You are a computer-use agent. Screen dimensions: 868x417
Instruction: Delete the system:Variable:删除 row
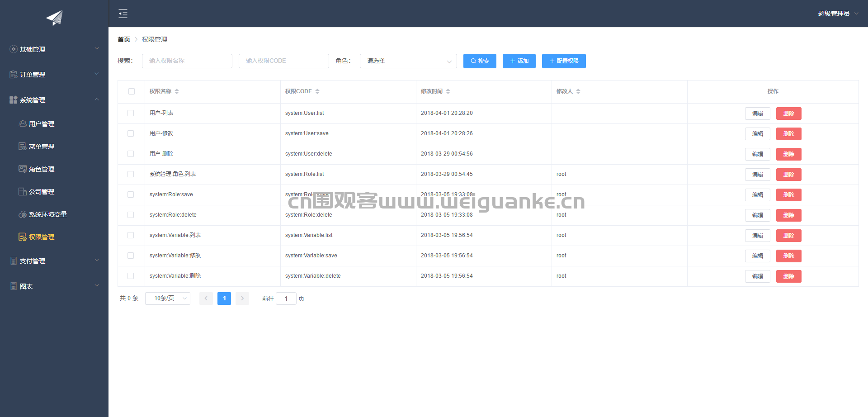click(788, 276)
